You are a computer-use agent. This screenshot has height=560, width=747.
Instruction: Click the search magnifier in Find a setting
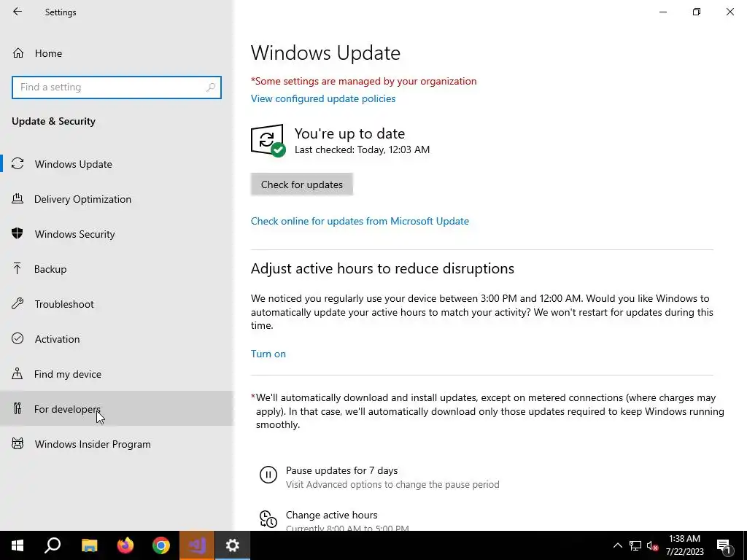211,87
